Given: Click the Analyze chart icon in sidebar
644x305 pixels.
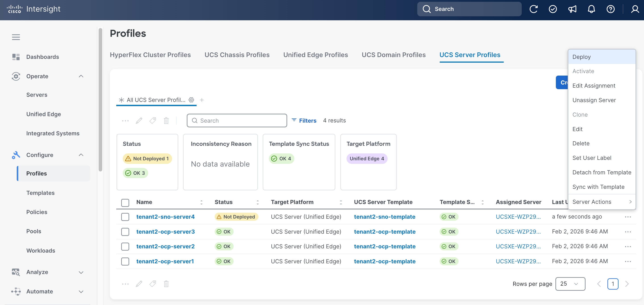Looking at the screenshot, I should point(16,272).
